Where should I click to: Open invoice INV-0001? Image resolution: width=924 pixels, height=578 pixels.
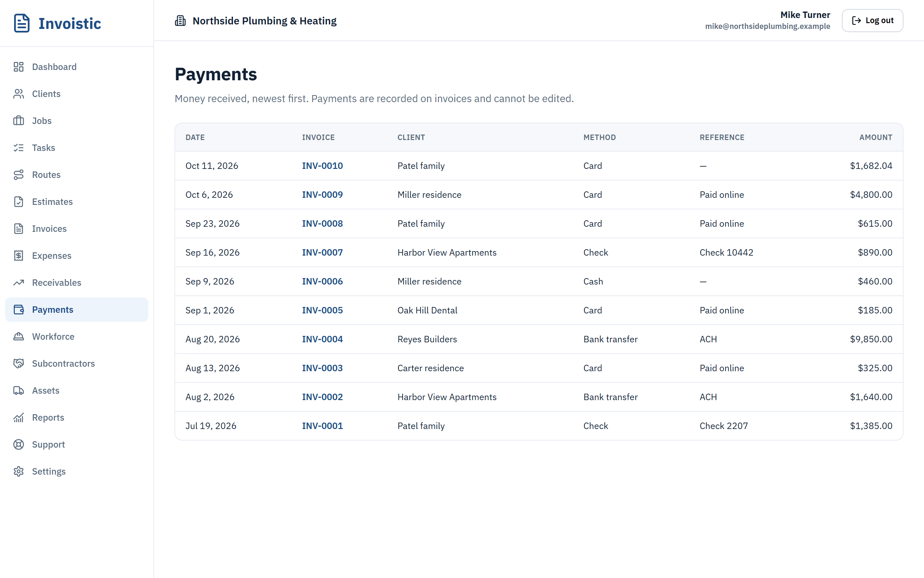point(322,426)
